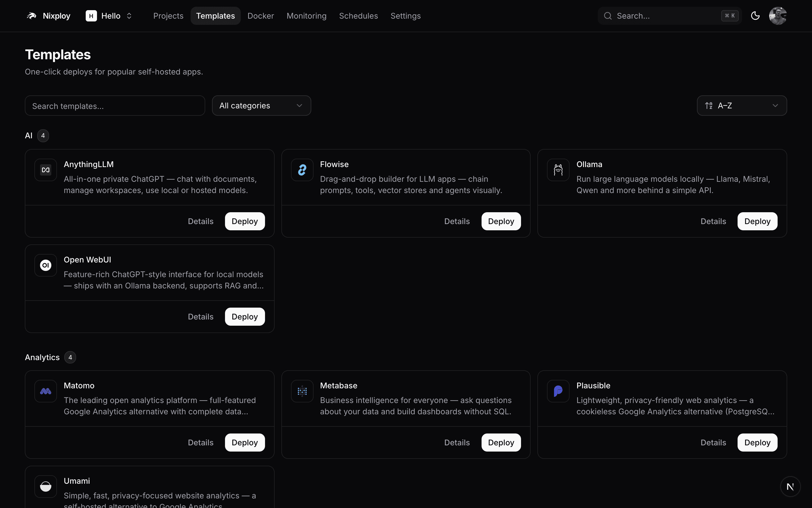Click the AnythingLLM app icon

[x=46, y=170]
